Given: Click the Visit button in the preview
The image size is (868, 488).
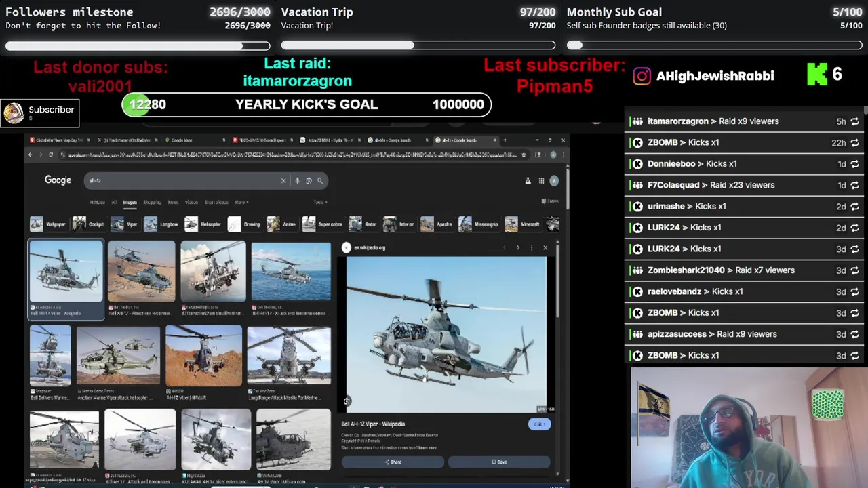Looking at the screenshot, I should [539, 424].
